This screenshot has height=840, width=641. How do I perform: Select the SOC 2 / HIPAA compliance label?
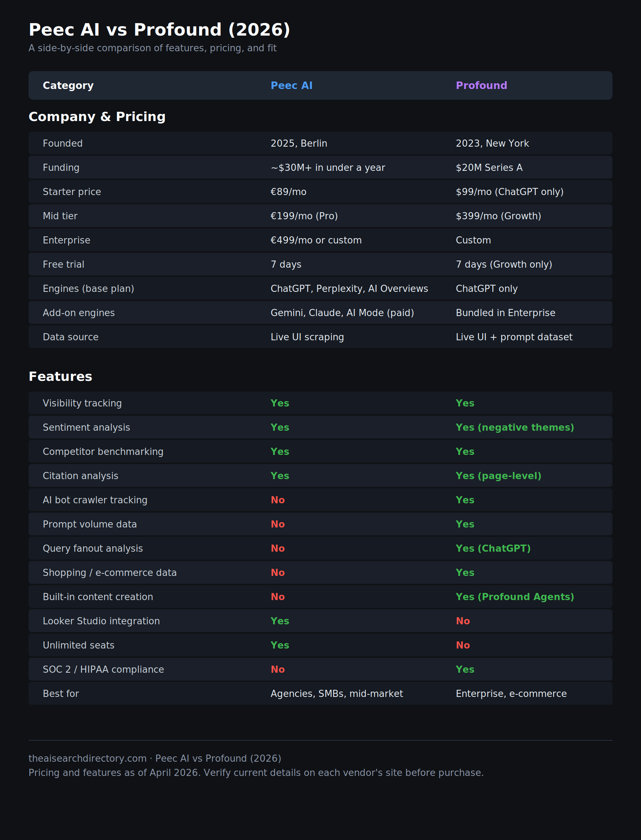pyautogui.click(x=103, y=670)
